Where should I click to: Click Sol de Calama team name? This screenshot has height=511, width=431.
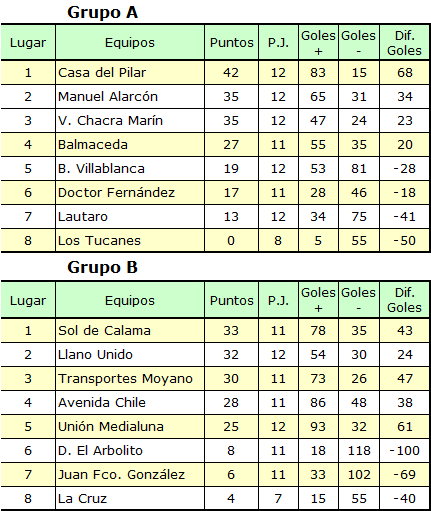coord(104,331)
